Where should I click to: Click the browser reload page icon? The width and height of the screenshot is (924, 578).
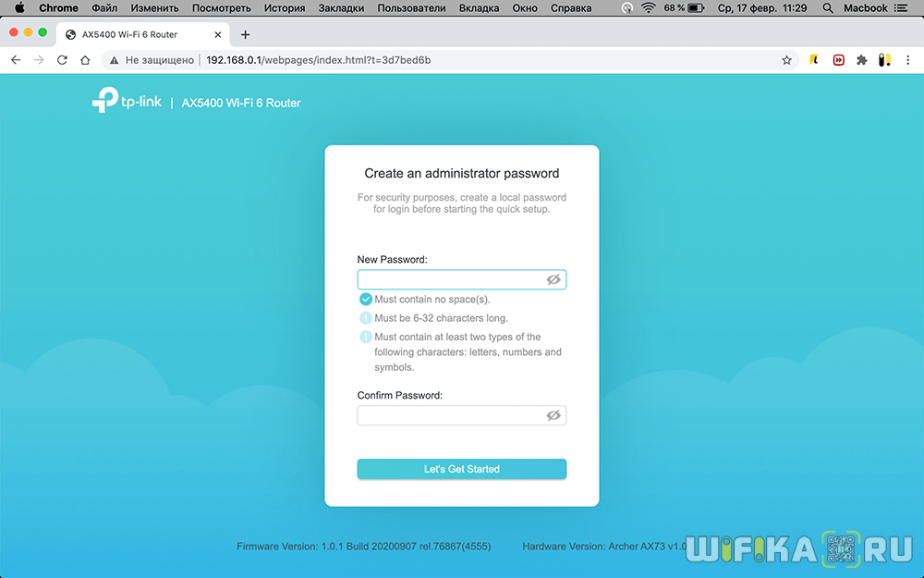(62, 60)
